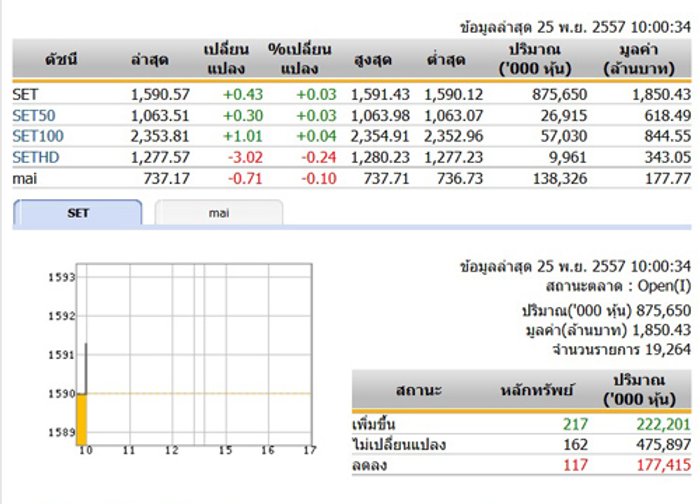Select mai low value 736.73
Image resolution: width=700 pixels, height=504 pixels.
(x=460, y=179)
